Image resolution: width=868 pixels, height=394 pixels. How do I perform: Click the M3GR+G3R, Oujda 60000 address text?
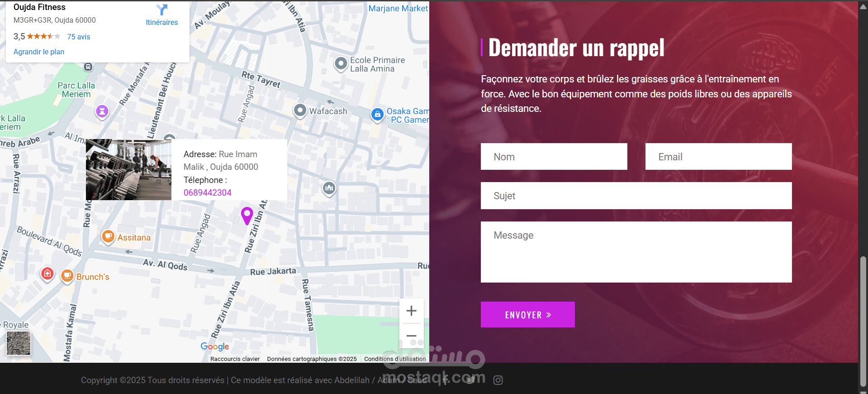[x=55, y=20]
